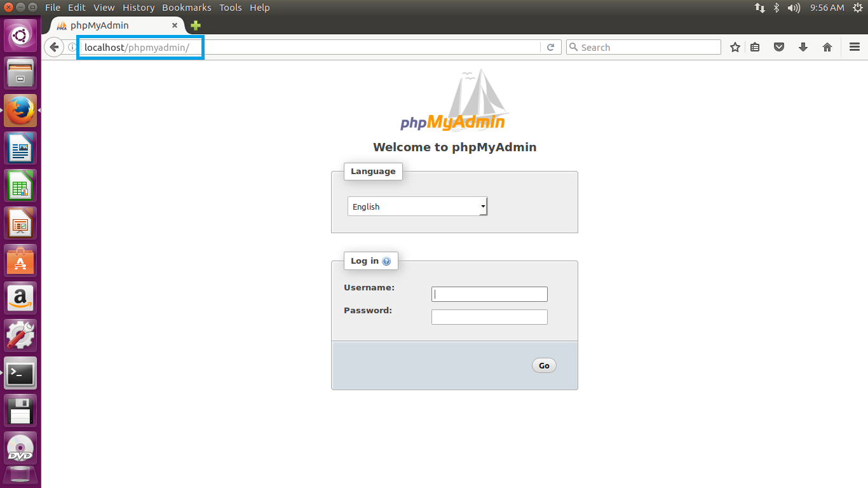The height and width of the screenshot is (488, 868).
Task: Launch LibreOffice Impress from launcher
Action: click(x=21, y=223)
